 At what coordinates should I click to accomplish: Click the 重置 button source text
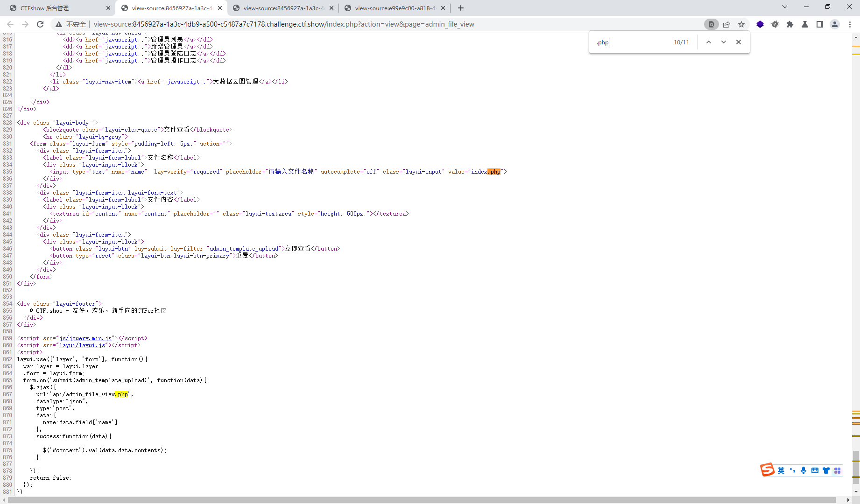coord(242,256)
